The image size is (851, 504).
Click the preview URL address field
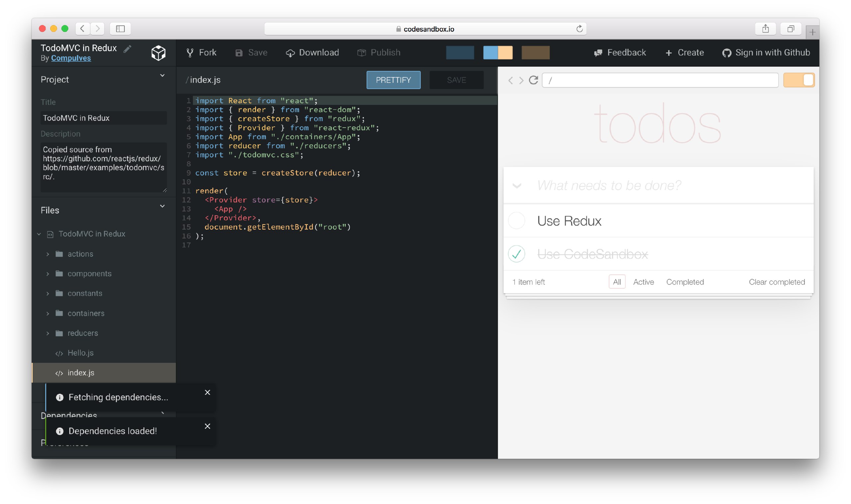pos(660,80)
